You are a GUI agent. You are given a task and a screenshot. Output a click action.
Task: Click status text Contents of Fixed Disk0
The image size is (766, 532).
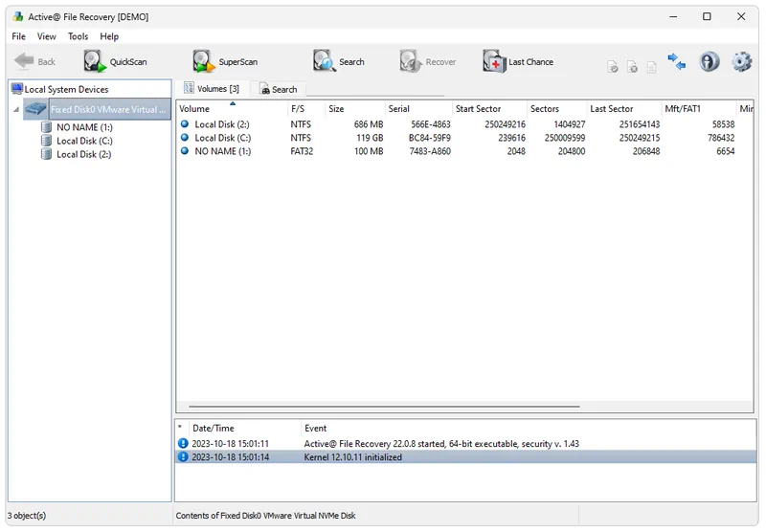pyautogui.click(x=266, y=516)
